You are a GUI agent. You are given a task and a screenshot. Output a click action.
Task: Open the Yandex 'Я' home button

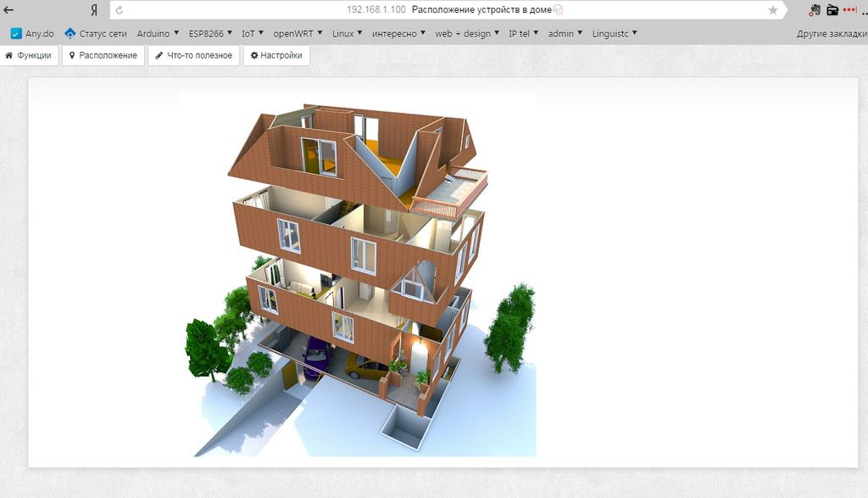pyautogui.click(x=94, y=10)
